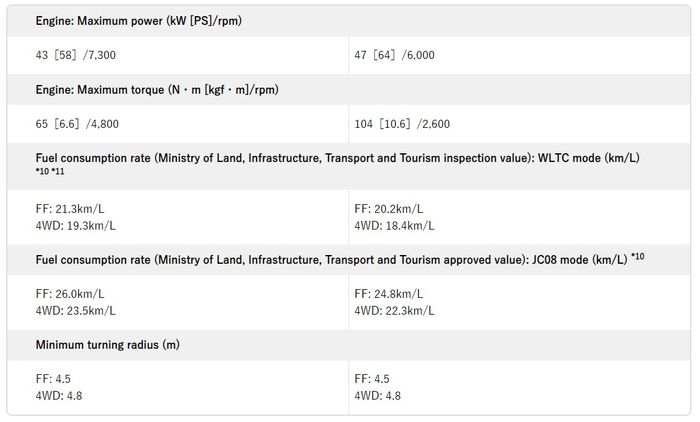This screenshot has height=422, width=700.
Task: Click the *10 footnote after JC08 header
Action: tap(637, 257)
